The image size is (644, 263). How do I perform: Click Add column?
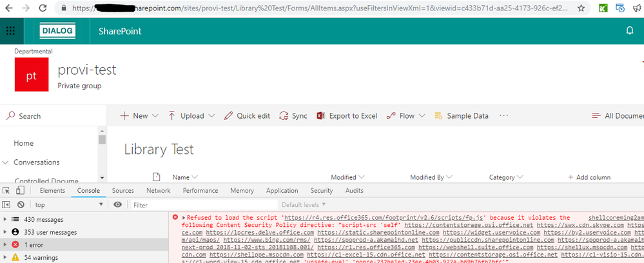(x=589, y=177)
